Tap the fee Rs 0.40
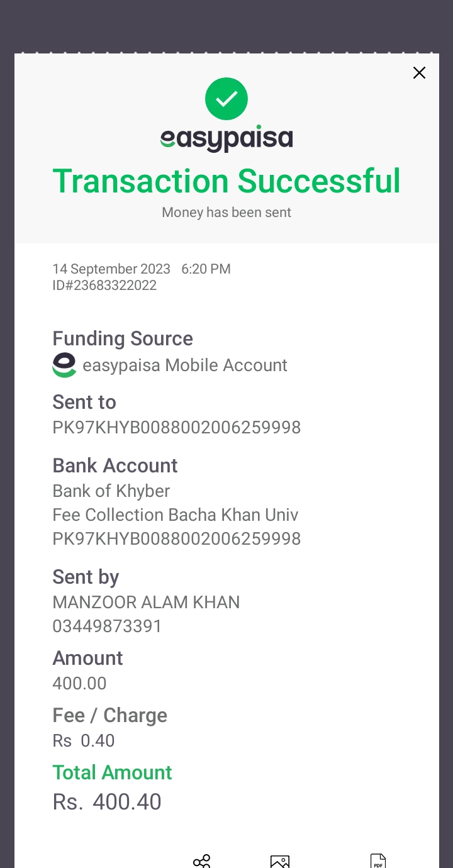 point(84,741)
